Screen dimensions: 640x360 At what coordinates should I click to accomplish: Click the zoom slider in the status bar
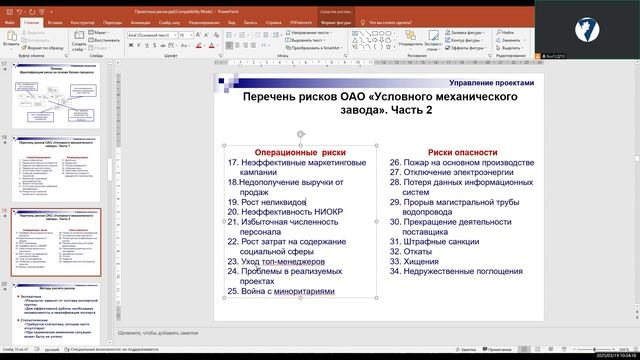pos(594,349)
